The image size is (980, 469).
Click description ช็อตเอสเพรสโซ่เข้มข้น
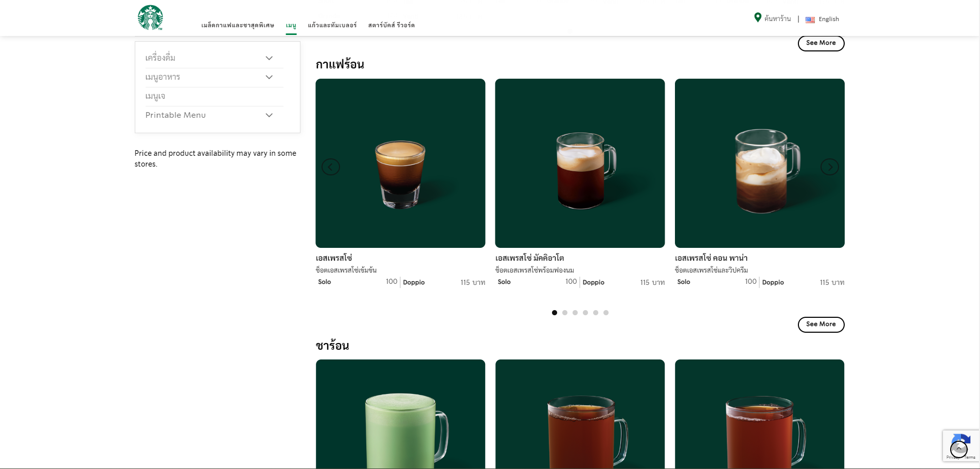[346, 270]
